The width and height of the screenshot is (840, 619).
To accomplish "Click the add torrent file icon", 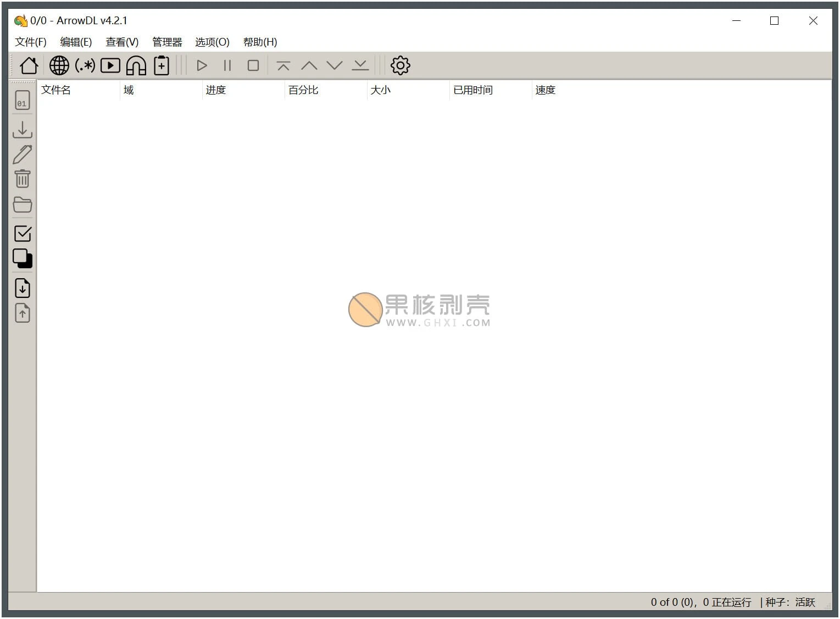I will [x=162, y=65].
